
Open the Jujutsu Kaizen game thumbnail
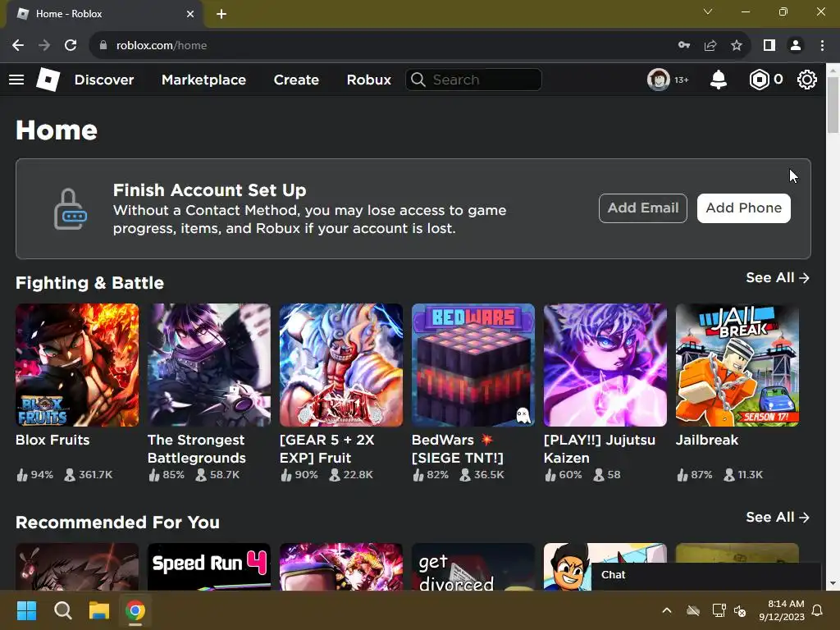point(605,365)
